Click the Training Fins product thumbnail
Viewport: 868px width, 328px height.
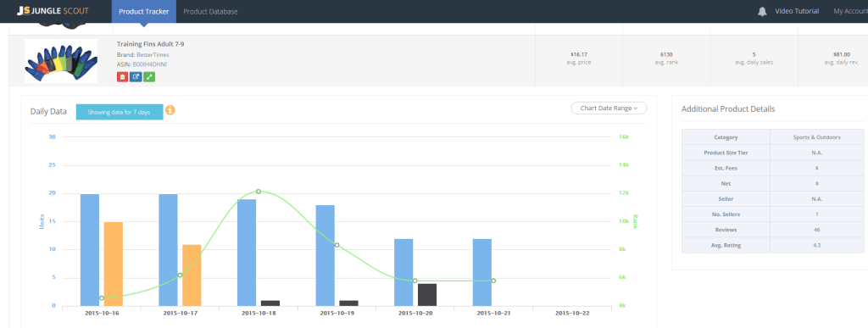pyautogui.click(x=61, y=61)
